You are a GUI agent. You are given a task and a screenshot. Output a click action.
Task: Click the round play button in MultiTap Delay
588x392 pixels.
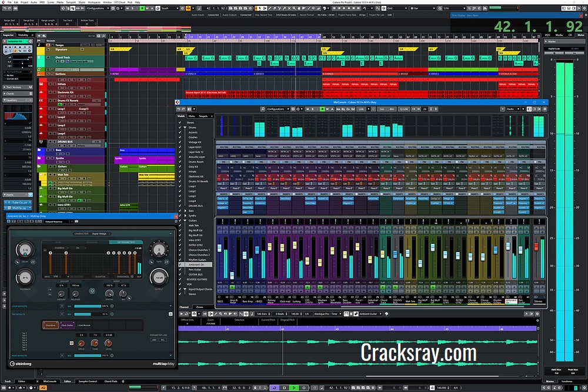click(92, 291)
